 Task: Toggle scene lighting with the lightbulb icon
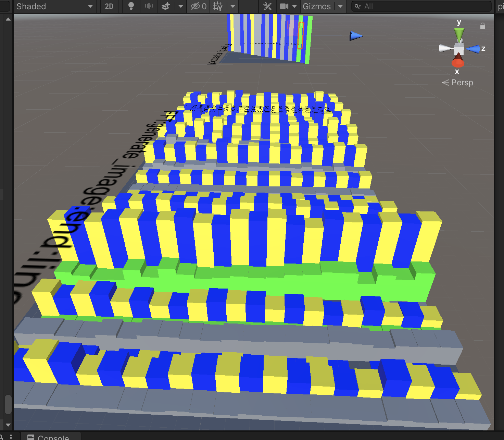pyautogui.click(x=131, y=7)
